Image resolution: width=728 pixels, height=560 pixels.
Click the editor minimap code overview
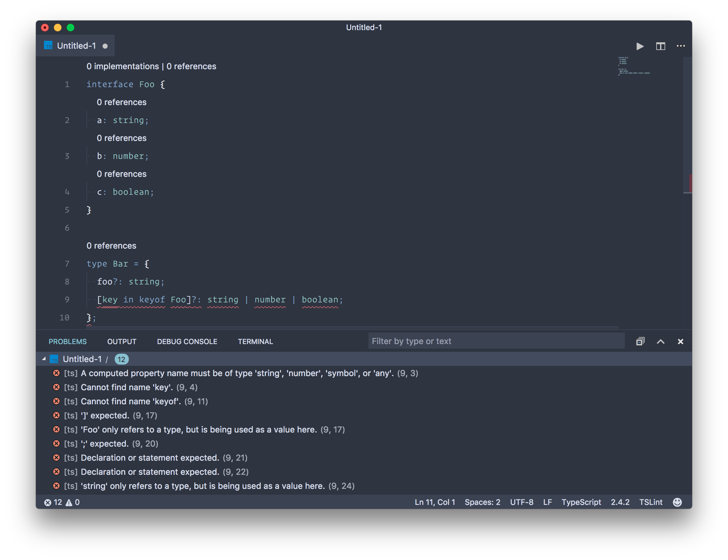[x=633, y=67]
